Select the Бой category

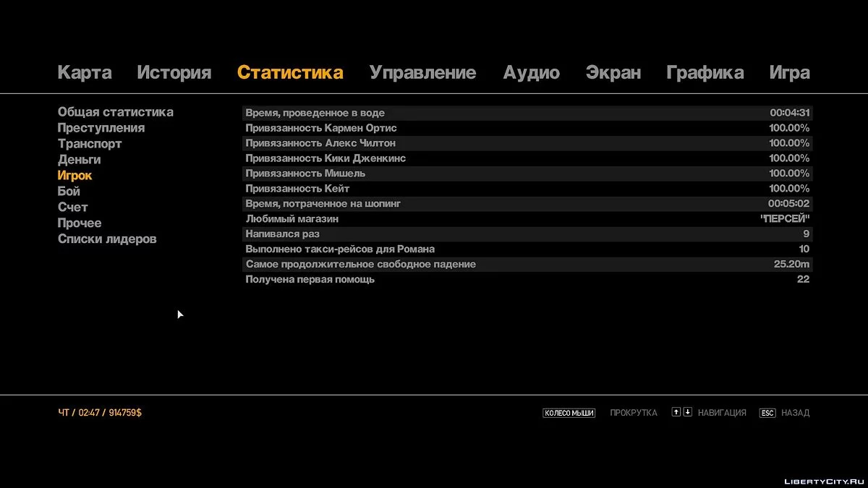pyautogui.click(x=69, y=192)
